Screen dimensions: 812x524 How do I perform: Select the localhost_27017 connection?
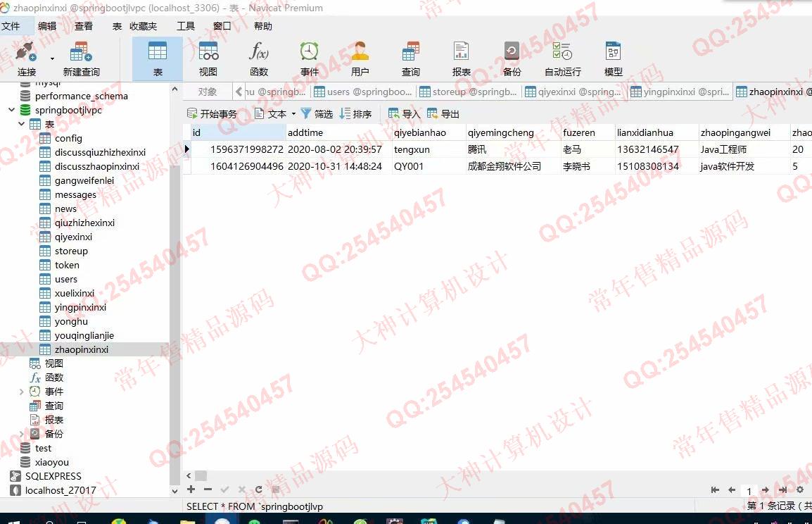click(60, 490)
